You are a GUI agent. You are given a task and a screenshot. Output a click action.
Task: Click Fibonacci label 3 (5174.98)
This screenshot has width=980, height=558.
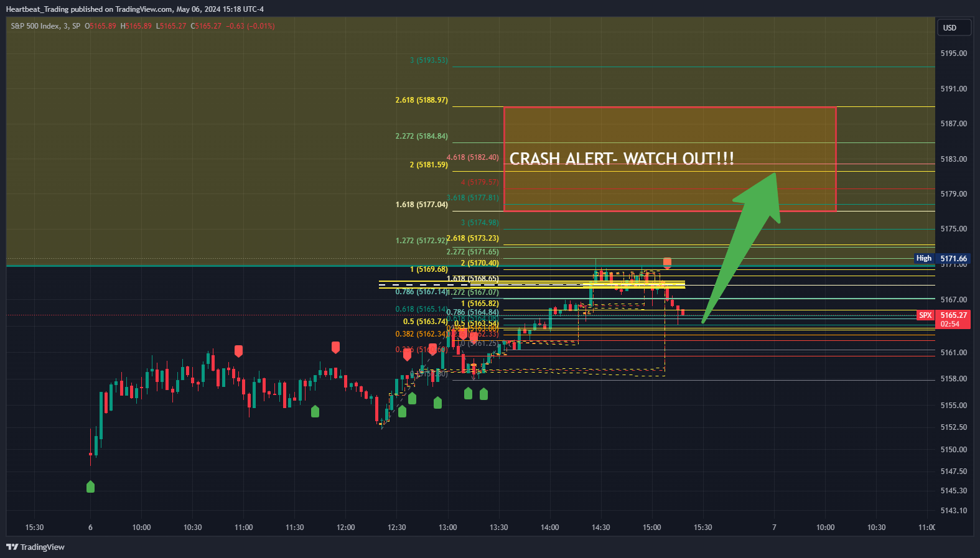(x=480, y=223)
